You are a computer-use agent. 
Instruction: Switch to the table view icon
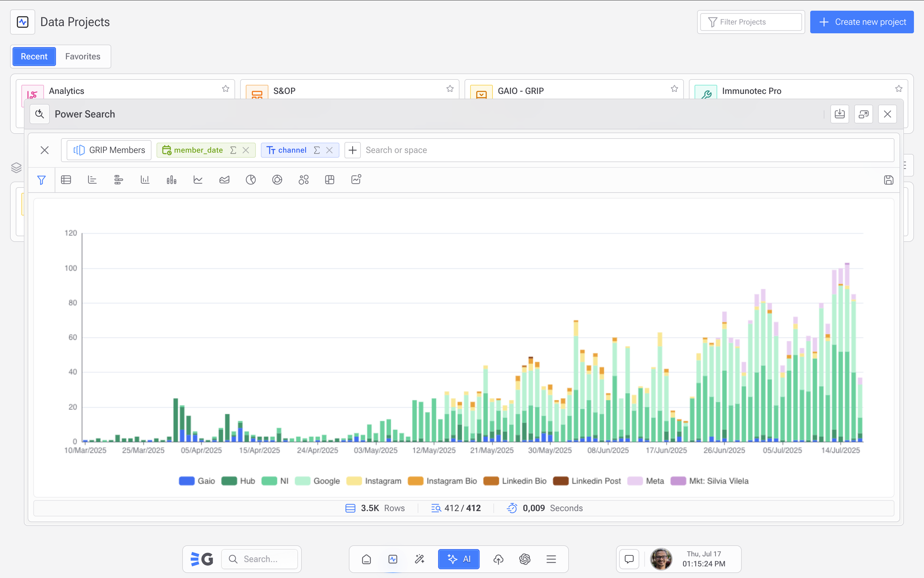pyautogui.click(x=66, y=180)
